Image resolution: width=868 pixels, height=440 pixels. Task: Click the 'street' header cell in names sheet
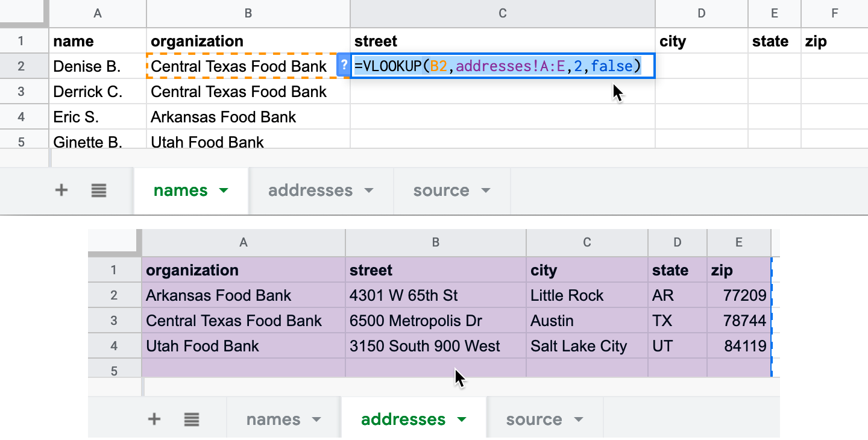503,41
